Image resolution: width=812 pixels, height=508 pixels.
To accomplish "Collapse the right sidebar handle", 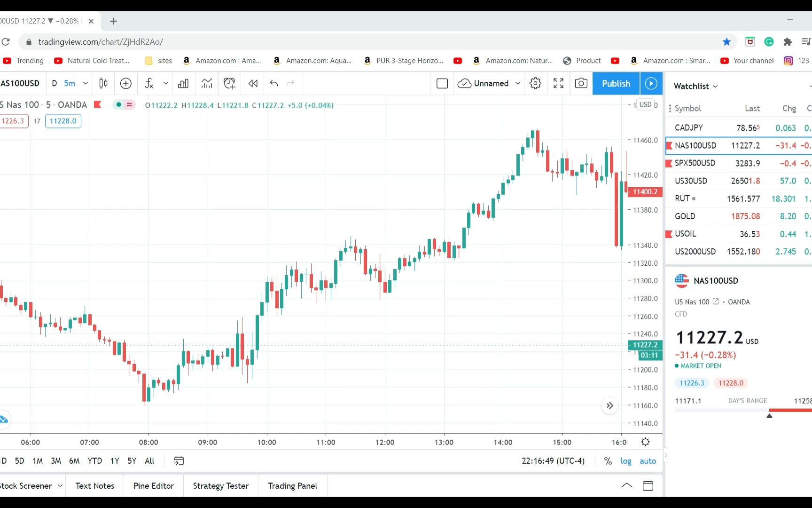I will point(665,455).
